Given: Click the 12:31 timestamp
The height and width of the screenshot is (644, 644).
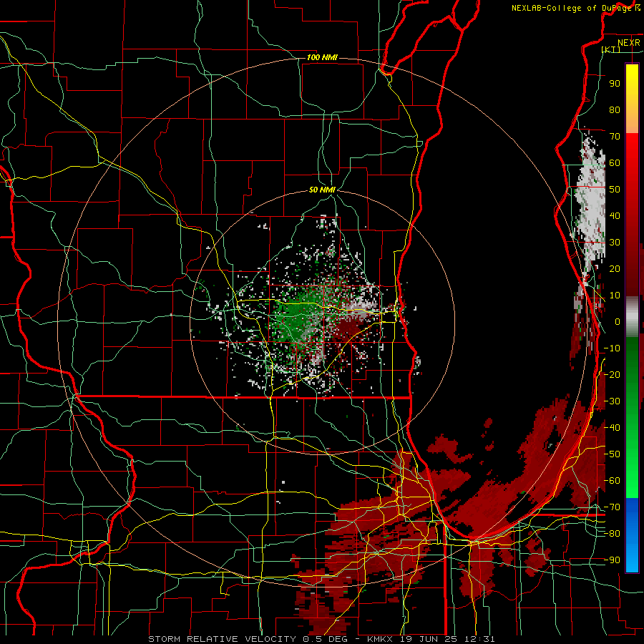Looking at the screenshot, I should click(x=476, y=639).
